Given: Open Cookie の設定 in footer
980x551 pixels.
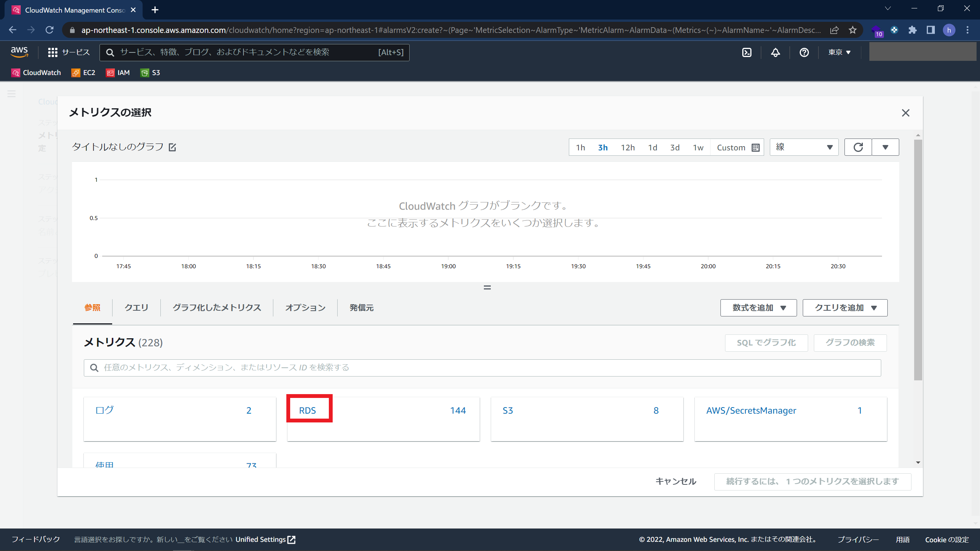Looking at the screenshot, I should point(947,540).
